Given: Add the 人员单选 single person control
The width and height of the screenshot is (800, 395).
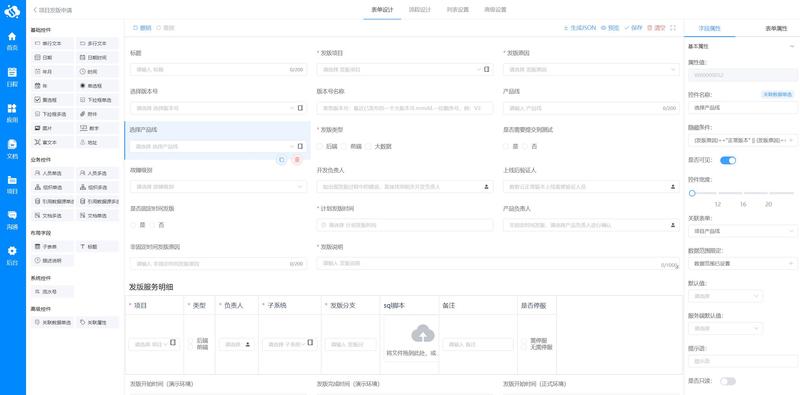Looking at the screenshot, I should point(52,173).
